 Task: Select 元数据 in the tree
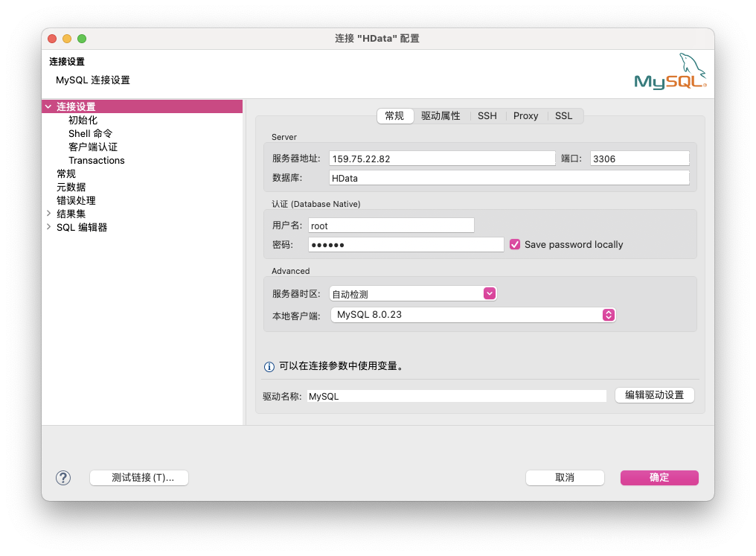click(71, 187)
